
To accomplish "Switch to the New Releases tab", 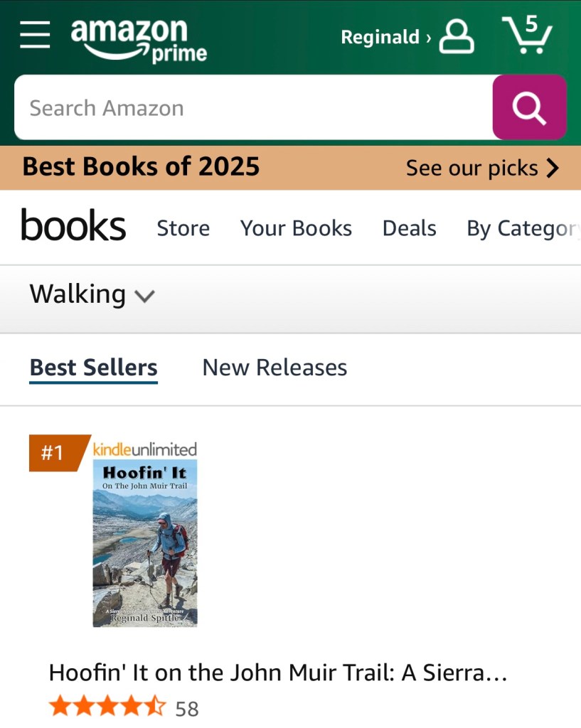I will [x=274, y=368].
